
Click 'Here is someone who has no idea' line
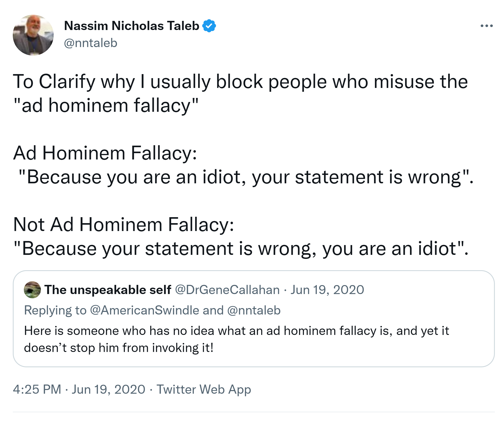click(x=236, y=330)
